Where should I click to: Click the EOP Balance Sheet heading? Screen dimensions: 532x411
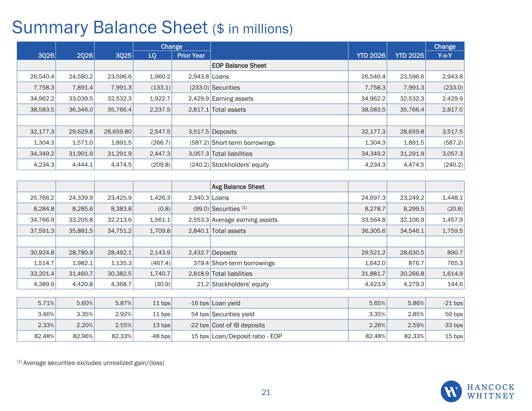tap(239, 65)
